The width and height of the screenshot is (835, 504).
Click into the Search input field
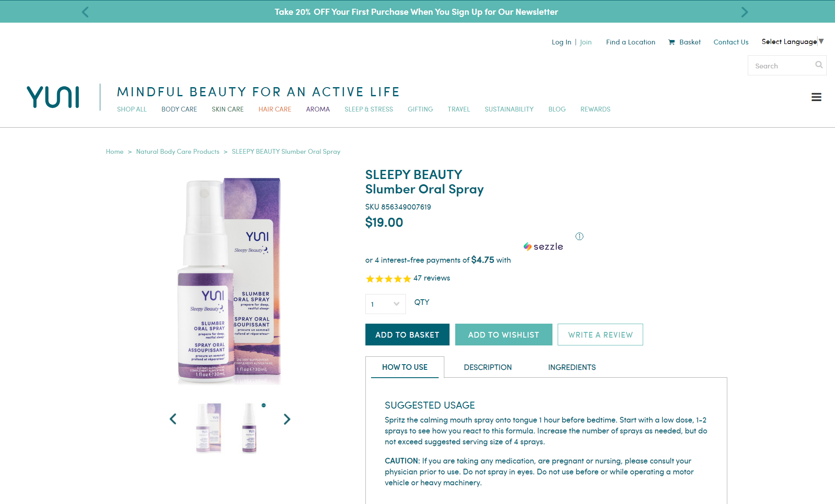pos(782,66)
